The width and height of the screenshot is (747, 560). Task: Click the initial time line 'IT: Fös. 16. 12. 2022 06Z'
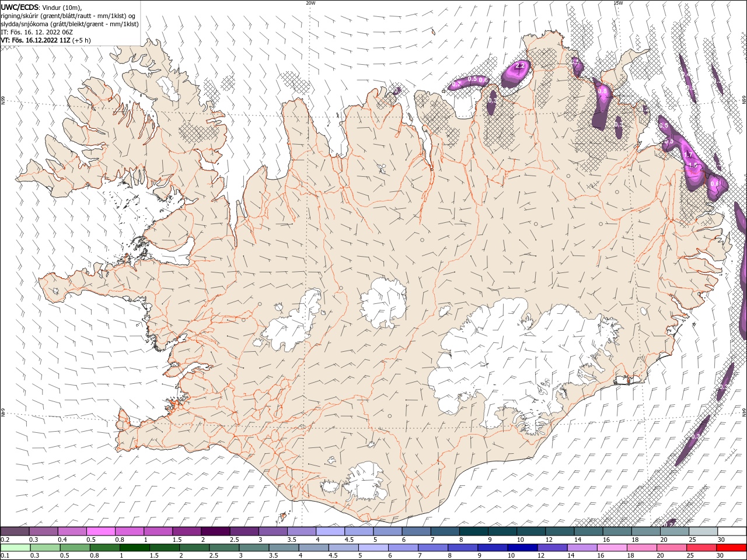click(x=37, y=32)
